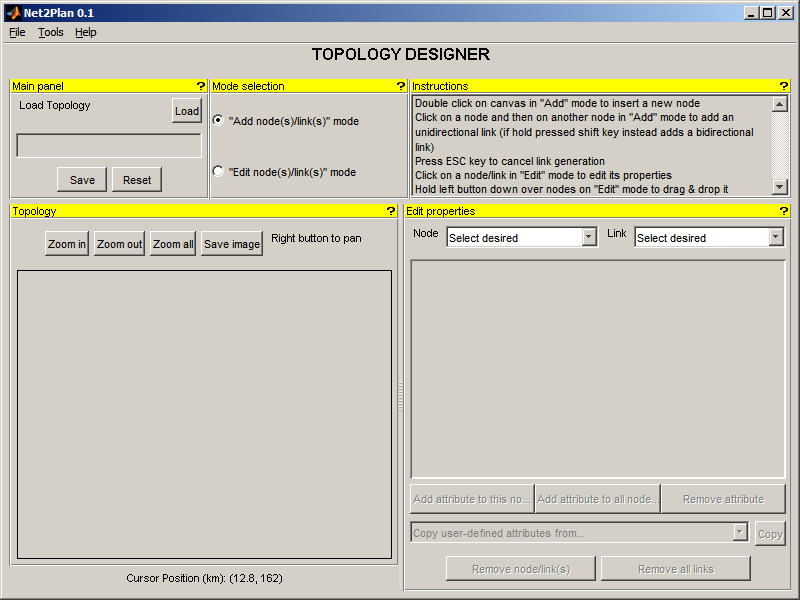Open the Node "Select desired" dropdown
The height and width of the screenshot is (600, 800).
click(x=521, y=237)
